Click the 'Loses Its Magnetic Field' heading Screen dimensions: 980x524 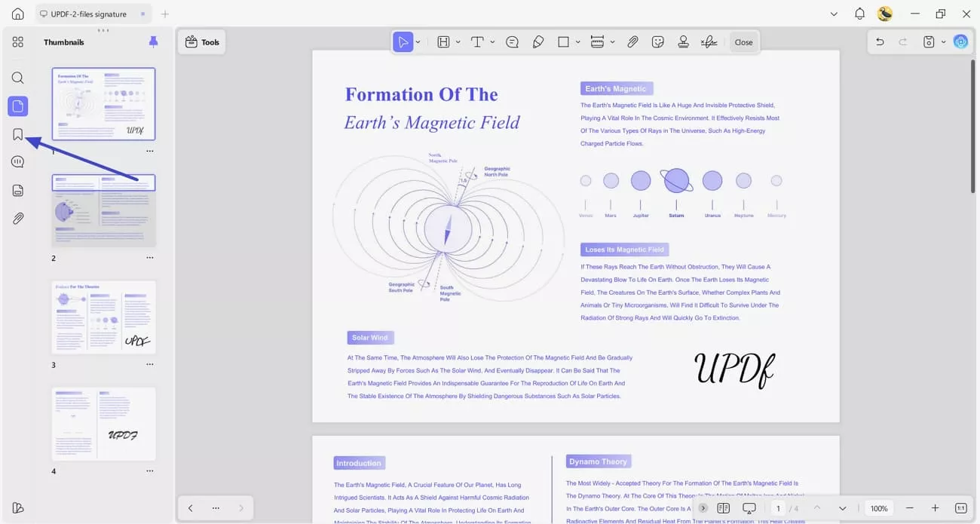tap(624, 250)
